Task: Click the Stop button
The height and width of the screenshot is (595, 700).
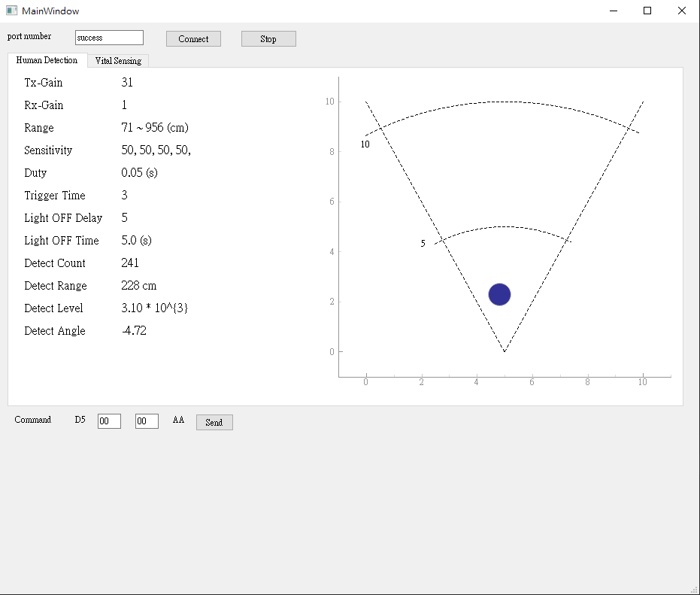Action: (x=268, y=39)
